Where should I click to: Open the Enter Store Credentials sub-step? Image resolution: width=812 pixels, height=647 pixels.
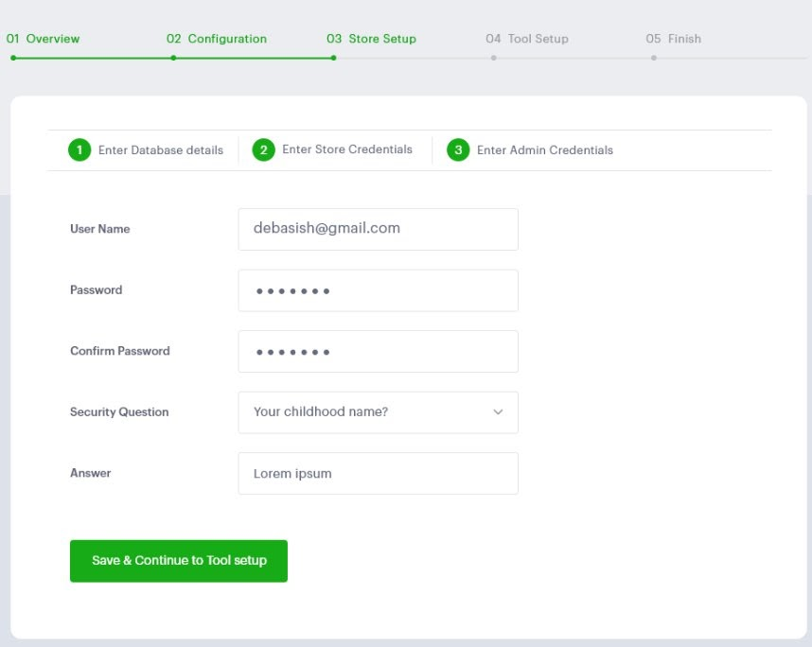tap(346, 149)
